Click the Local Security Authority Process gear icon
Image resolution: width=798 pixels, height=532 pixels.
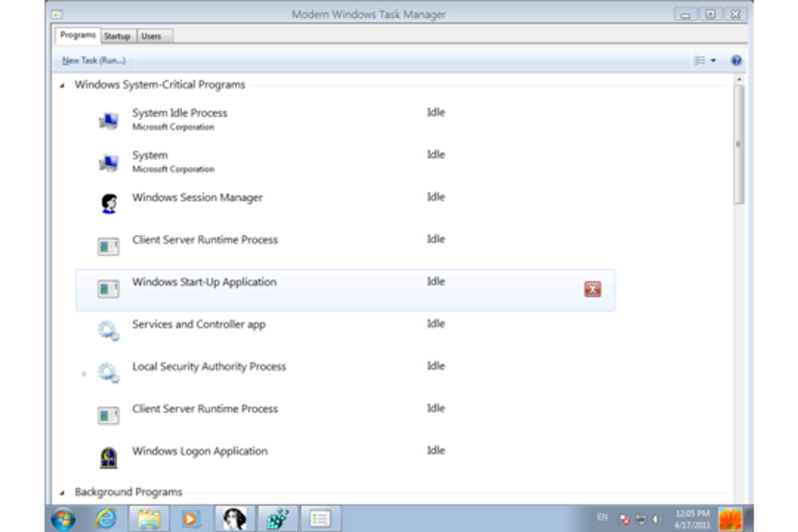point(109,373)
